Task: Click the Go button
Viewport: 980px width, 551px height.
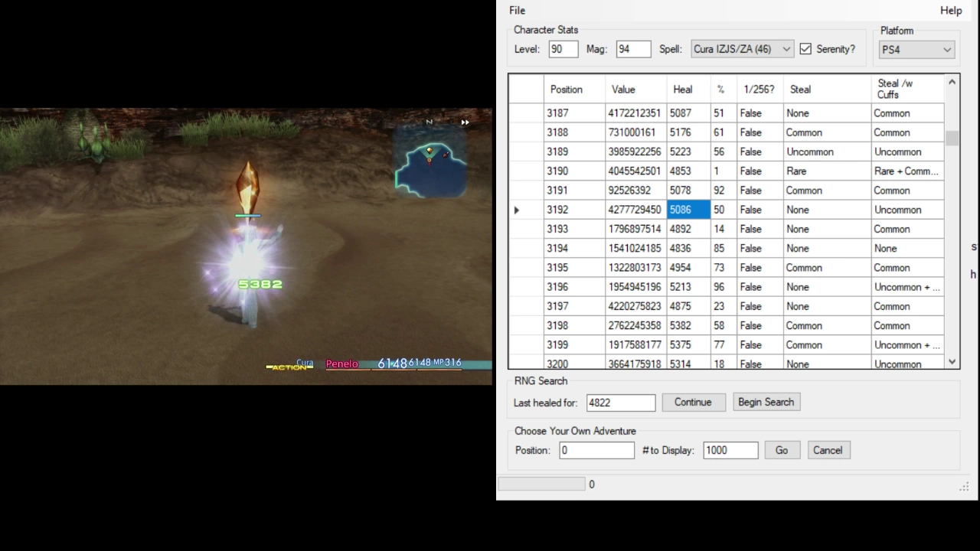Action: point(782,450)
